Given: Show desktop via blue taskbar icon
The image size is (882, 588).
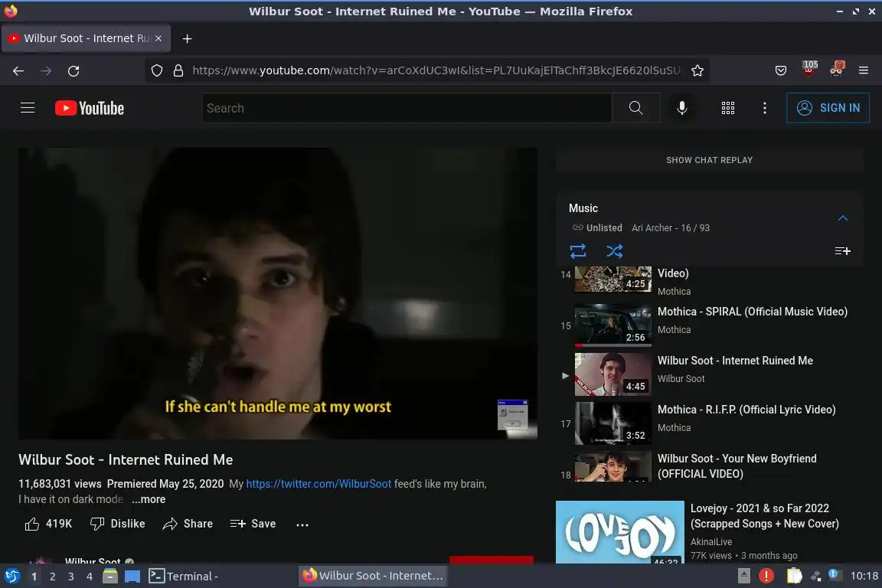Looking at the screenshot, I should tap(132, 577).
